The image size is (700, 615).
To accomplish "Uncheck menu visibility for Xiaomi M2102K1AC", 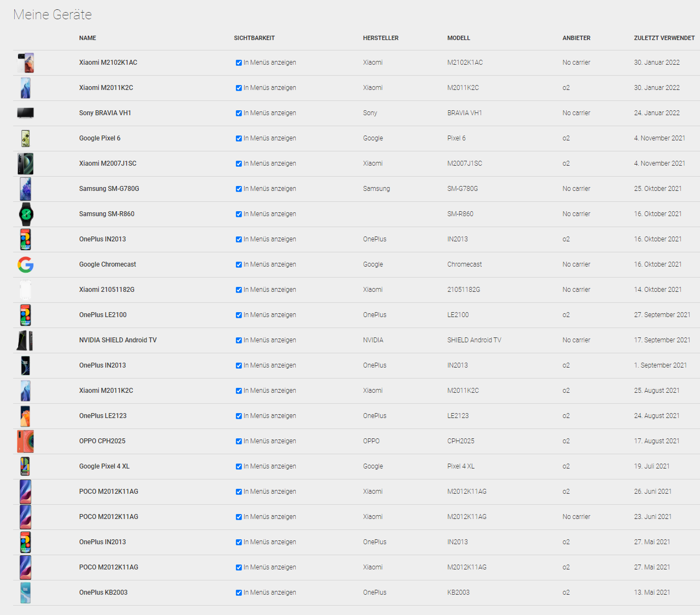I will [239, 63].
